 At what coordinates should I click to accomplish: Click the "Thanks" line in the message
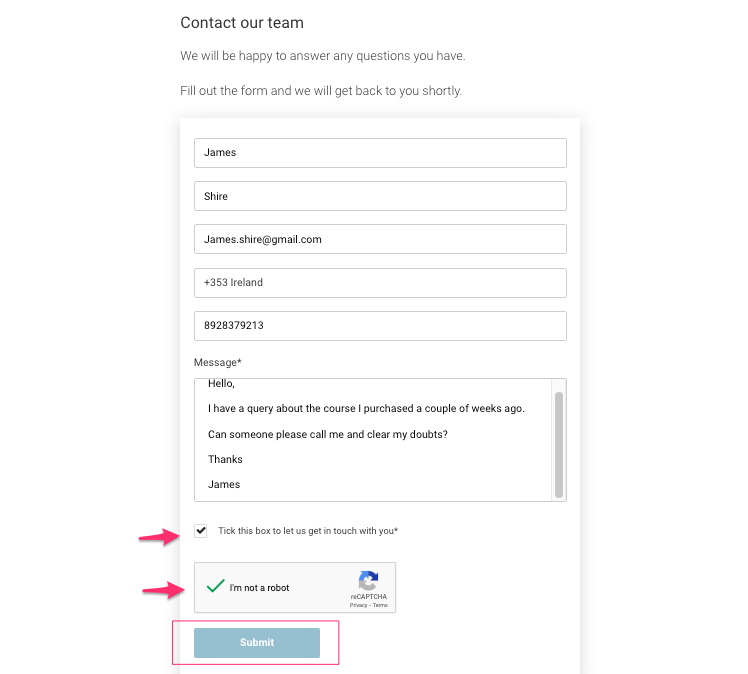point(225,459)
